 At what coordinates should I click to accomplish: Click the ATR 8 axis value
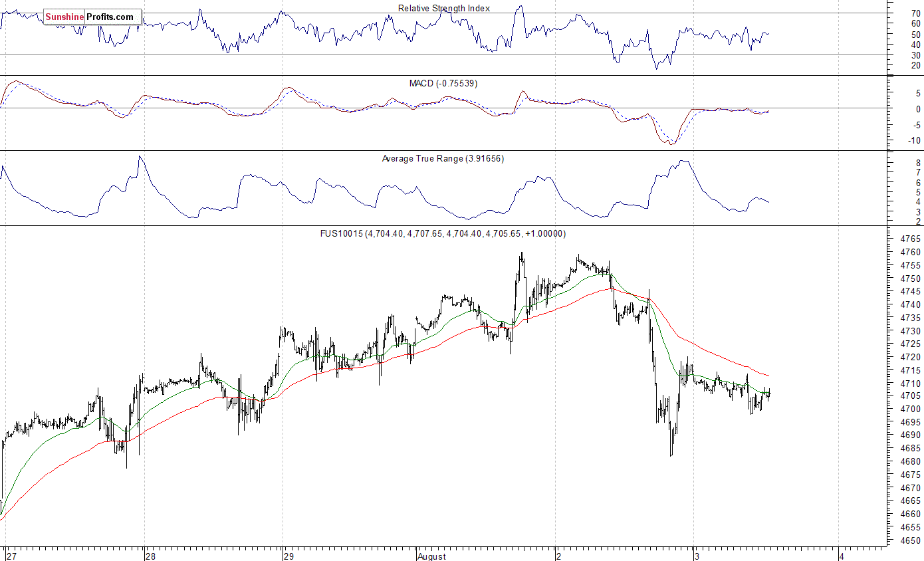[918, 163]
